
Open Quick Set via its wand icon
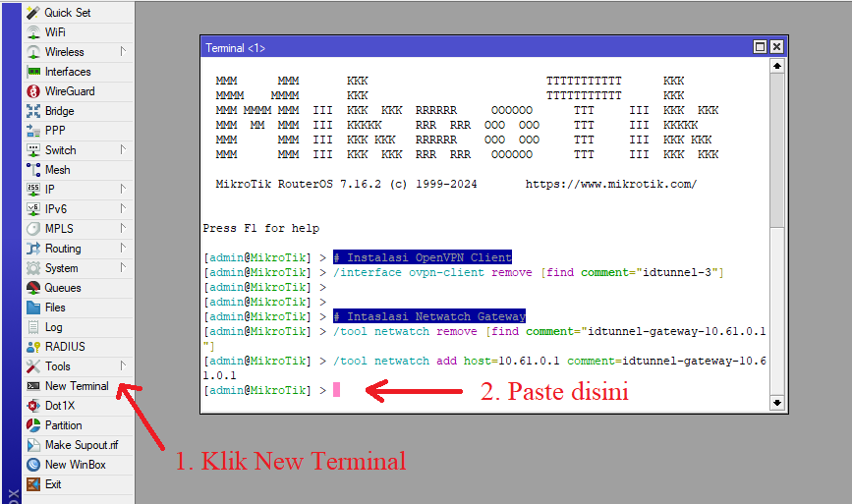pos(33,13)
